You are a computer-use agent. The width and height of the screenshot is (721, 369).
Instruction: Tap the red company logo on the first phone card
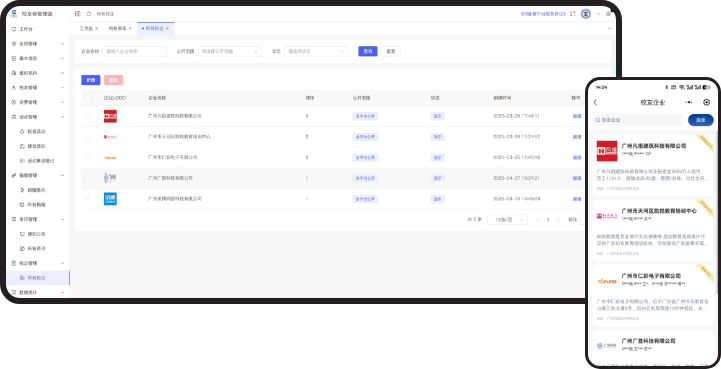pyautogui.click(x=607, y=151)
